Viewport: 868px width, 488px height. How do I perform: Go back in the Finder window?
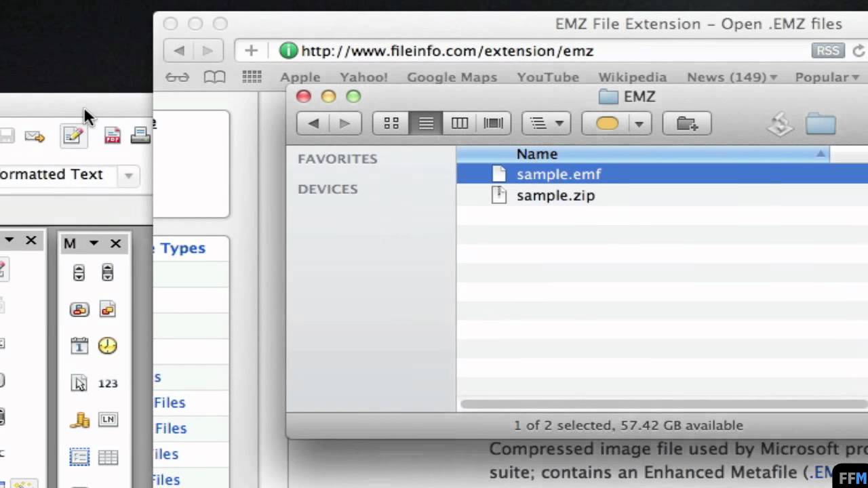(x=313, y=123)
